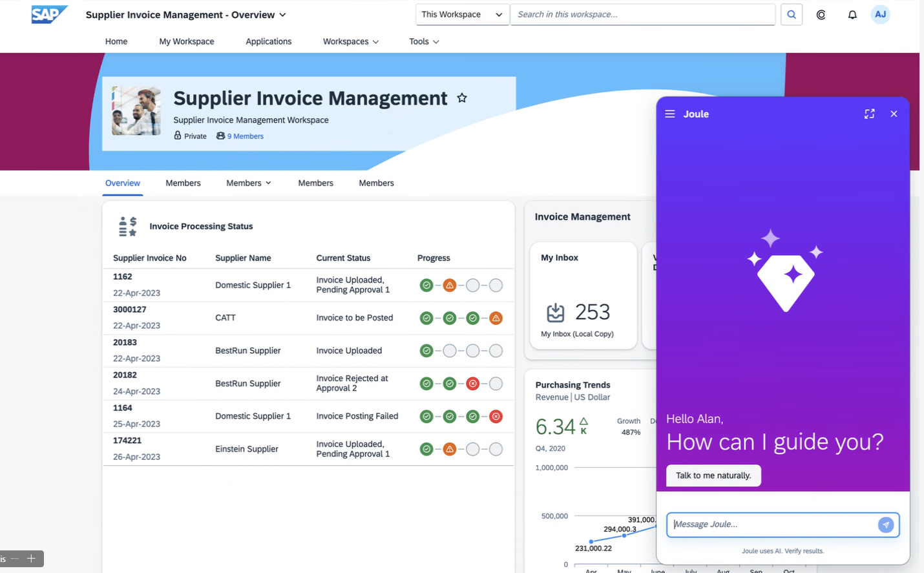
Task: Click the workspace thumbnail image
Action: [136, 110]
